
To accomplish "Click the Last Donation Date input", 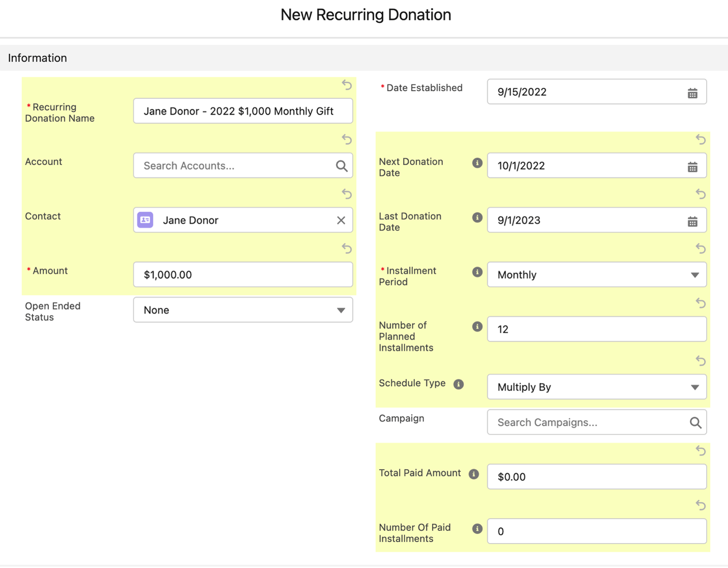I will [597, 220].
